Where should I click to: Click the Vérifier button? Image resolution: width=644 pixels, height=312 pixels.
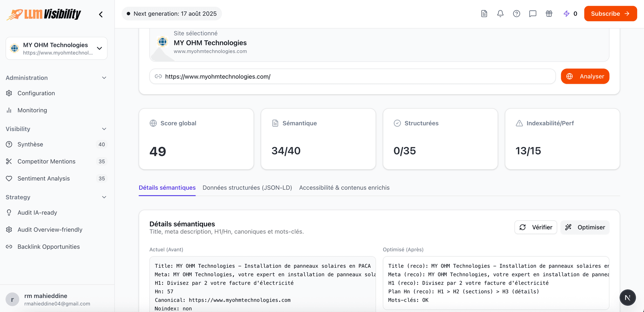[x=536, y=227]
